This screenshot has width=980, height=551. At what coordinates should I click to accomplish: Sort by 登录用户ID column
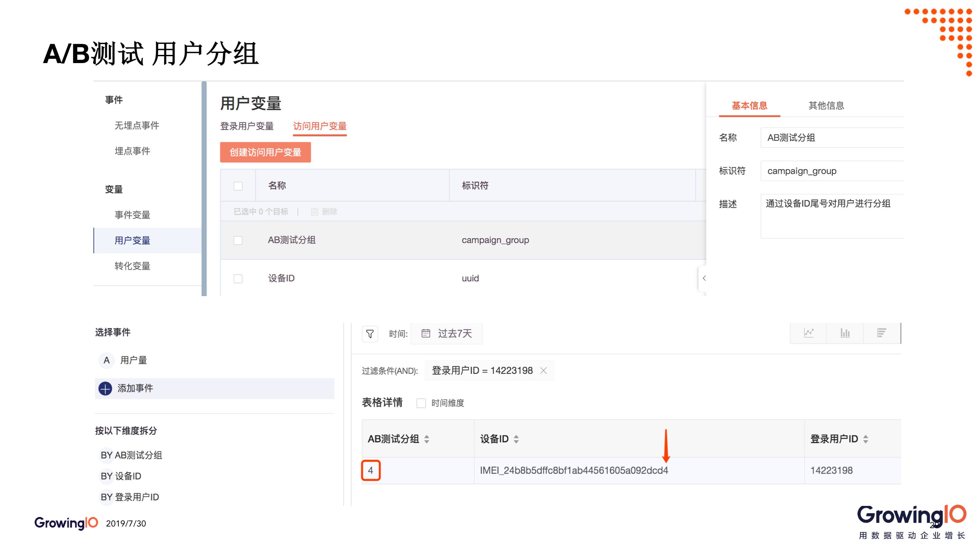pos(866,439)
